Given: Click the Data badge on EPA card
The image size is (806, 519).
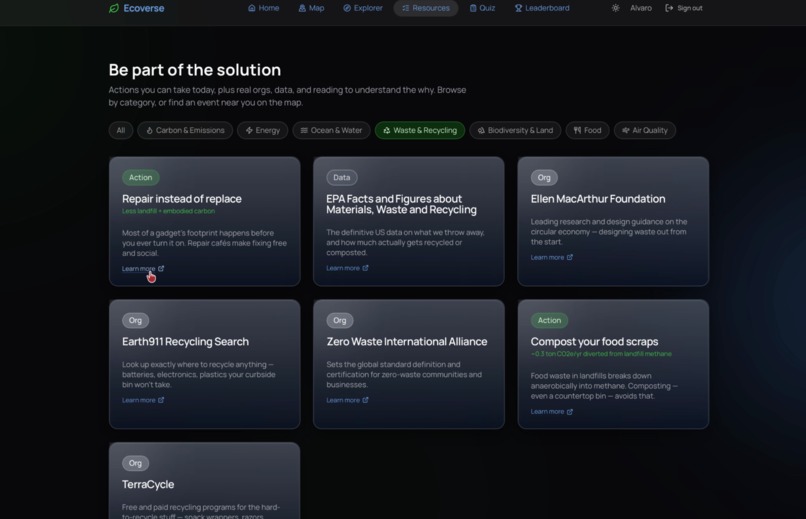Looking at the screenshot, I should click(x=342, y=177).
